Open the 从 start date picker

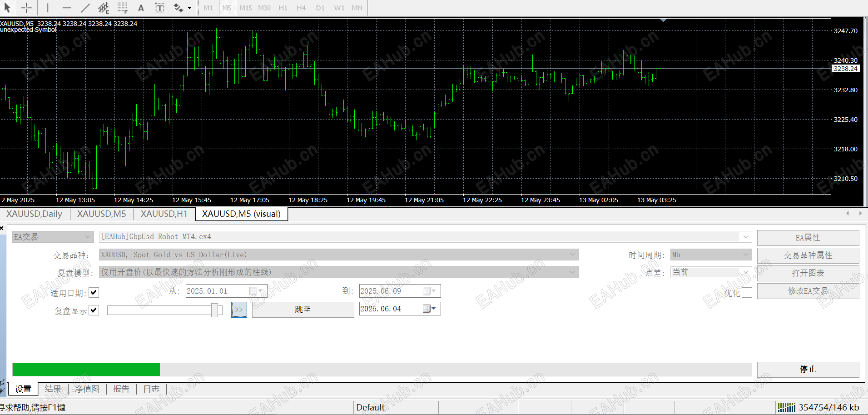(256, 291)
